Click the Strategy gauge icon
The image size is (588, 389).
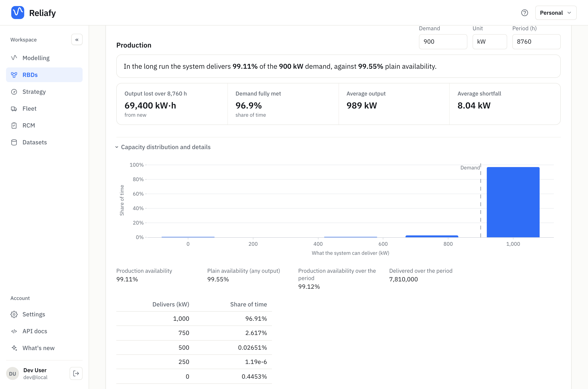[14, 92]
